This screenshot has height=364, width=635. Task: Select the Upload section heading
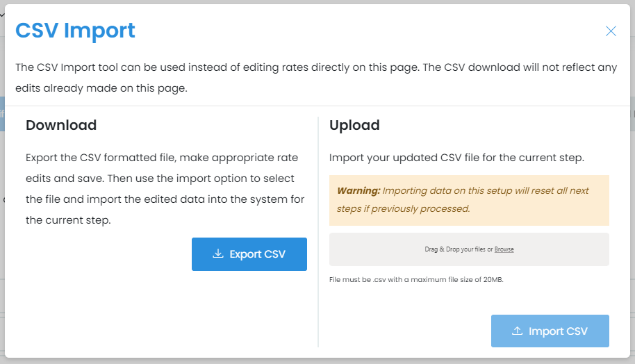[354, 126]
